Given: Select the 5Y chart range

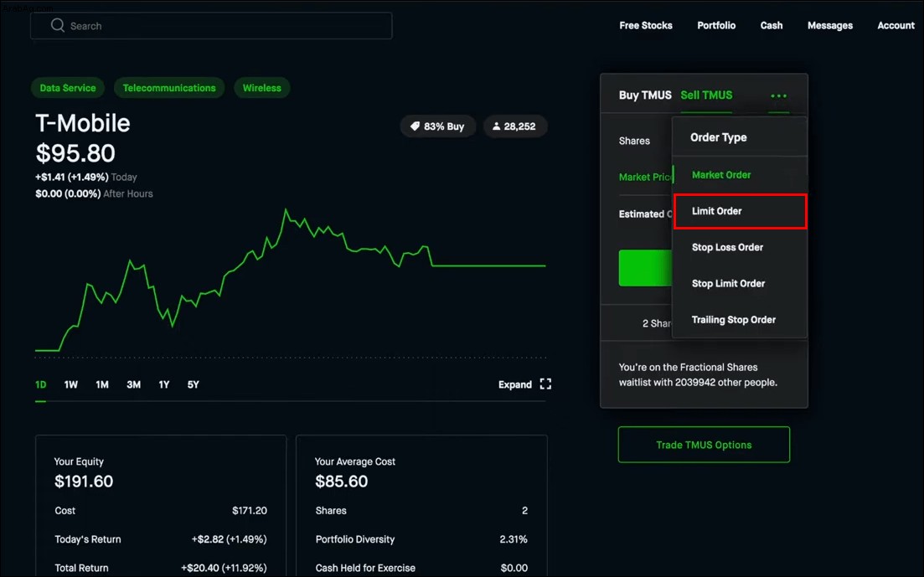Looking at the screenshot, I should pyautogui.click(x=194, y=385).
